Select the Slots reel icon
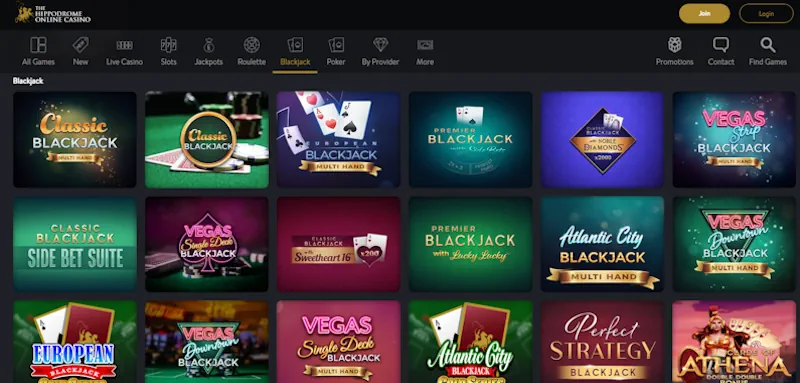This screenshot has width=800, height=383. (168, 45)
